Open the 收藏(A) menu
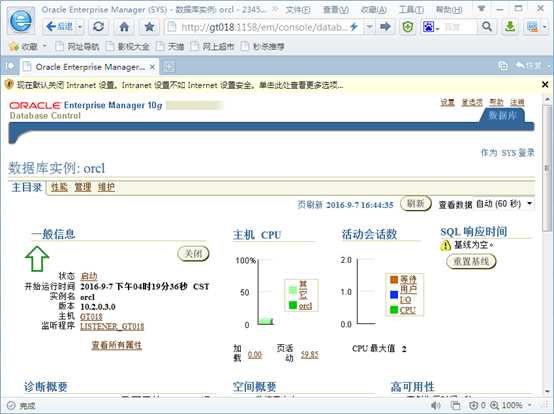Image resolution: width=554 pixels, height=414 pixels. [374, 10]
